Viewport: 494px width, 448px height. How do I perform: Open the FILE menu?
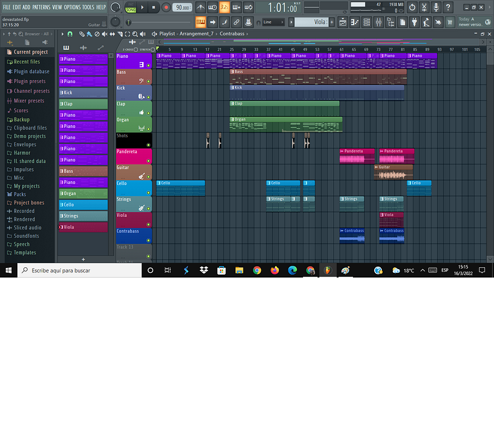point(7,7)
